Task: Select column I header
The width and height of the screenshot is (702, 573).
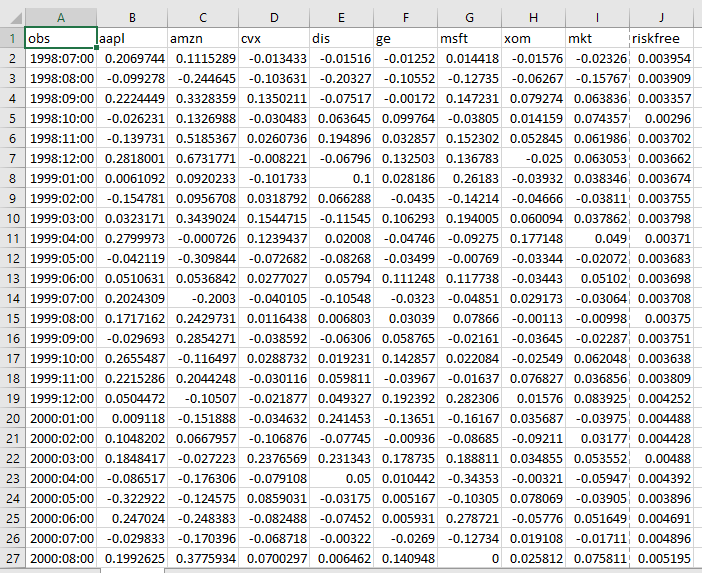Action: coord(597,17)
